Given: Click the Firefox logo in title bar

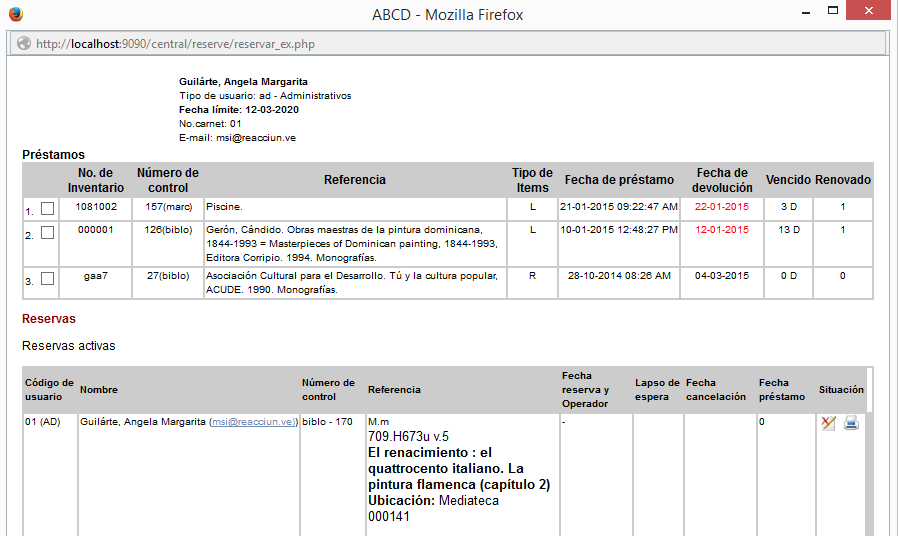Looking at the screenshot, I should [14, 14].
